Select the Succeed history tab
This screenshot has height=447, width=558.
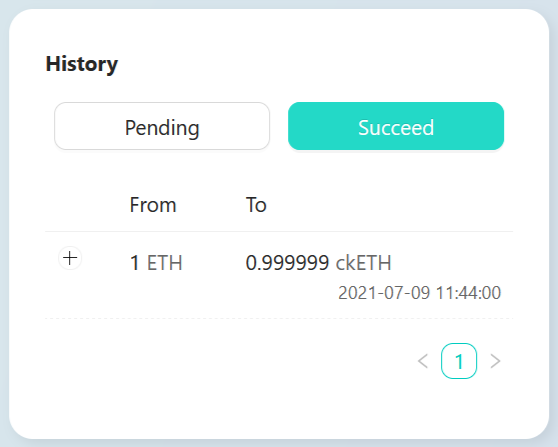[396, 126]
